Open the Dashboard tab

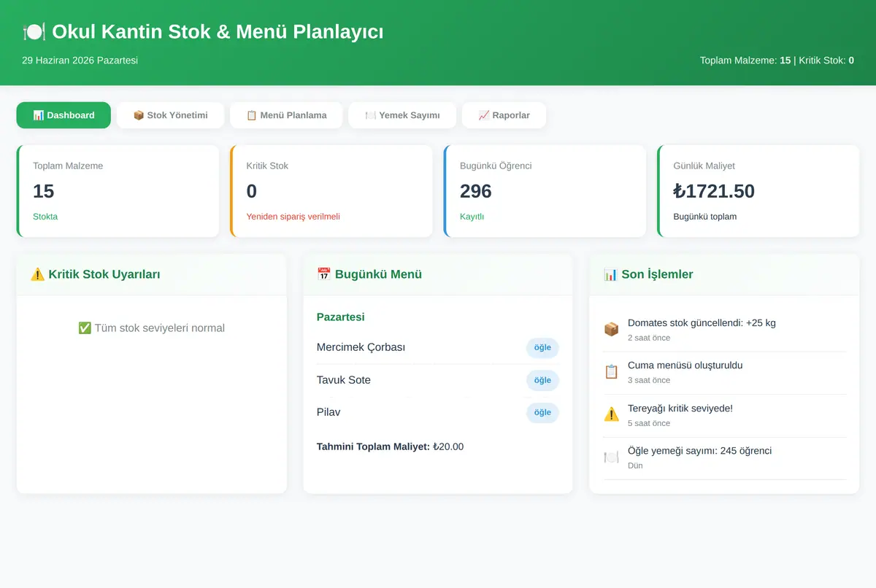pos(64,115)
